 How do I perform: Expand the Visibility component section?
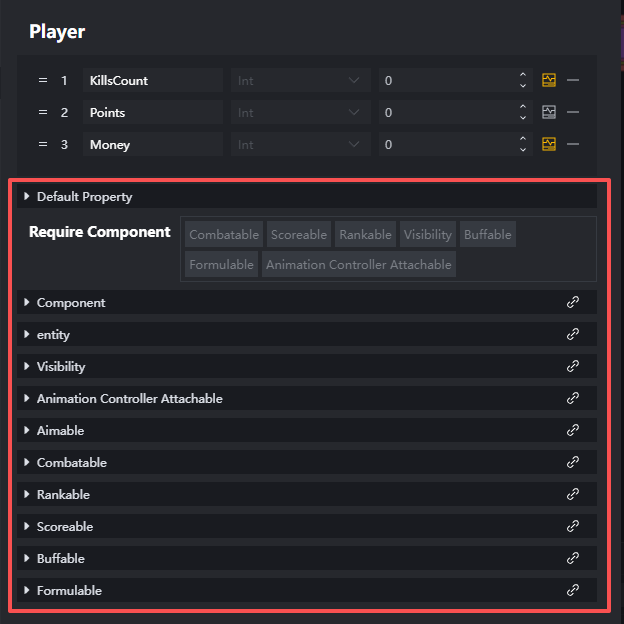click(27, 366)
